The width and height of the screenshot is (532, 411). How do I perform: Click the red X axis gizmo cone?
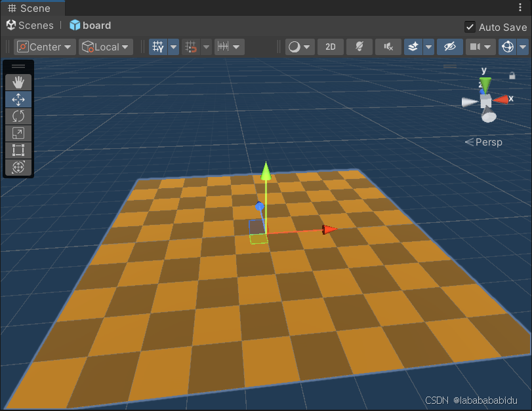pos(501,100)
